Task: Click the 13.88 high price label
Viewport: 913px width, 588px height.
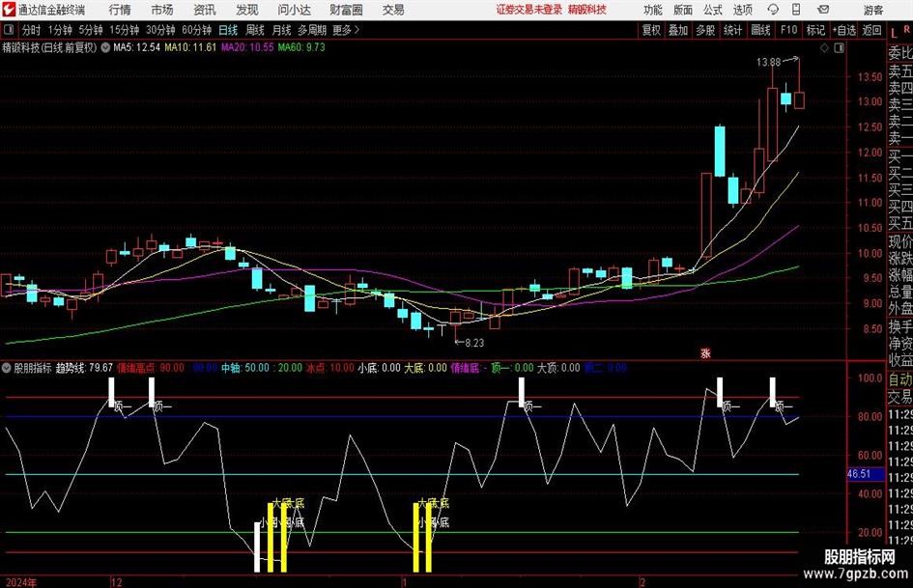Action: click(x=769, y=63)
